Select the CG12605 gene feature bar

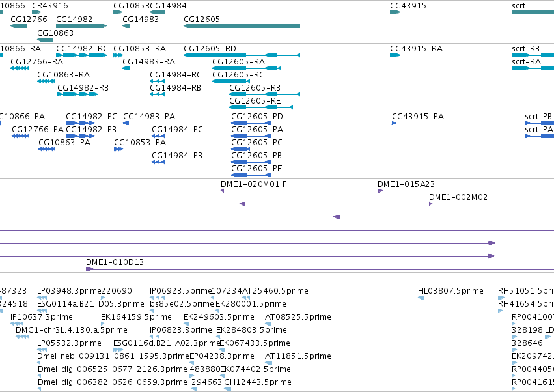pos(242,26)
